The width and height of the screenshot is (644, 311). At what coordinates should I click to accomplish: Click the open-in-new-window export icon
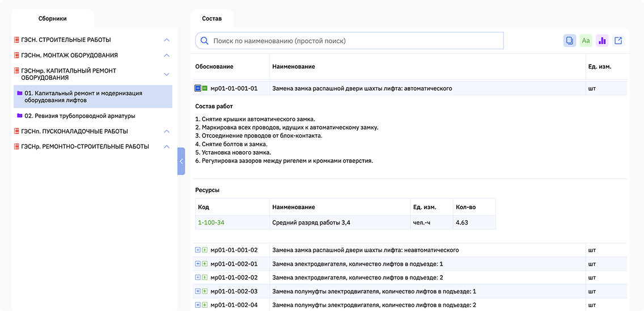point(618,41)
